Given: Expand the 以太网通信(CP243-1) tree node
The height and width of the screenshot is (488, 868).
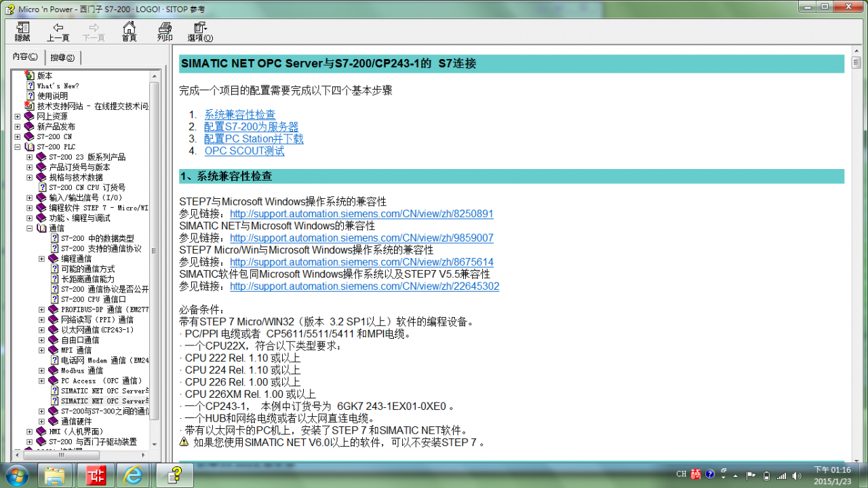Looking at the screenshot, I should click(x=42, y=330).
